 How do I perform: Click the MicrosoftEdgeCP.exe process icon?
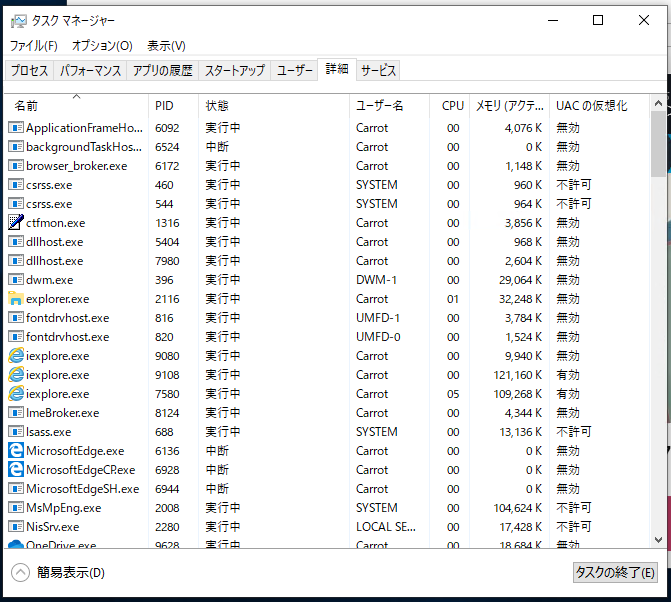coord(16,470)
